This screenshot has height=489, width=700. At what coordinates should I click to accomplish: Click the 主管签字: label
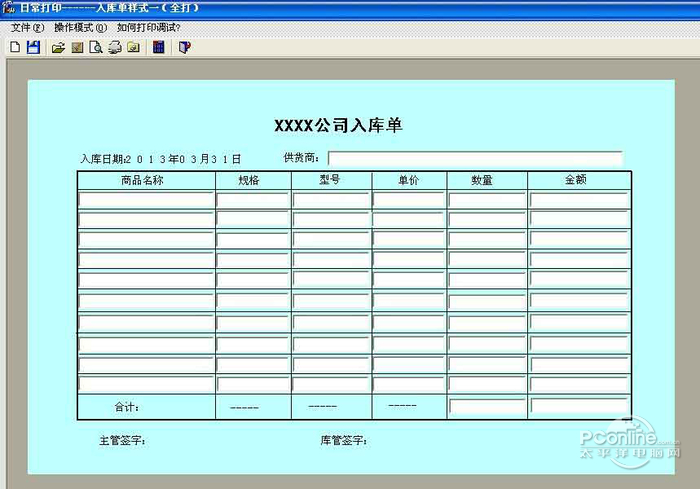coord(122,441)
